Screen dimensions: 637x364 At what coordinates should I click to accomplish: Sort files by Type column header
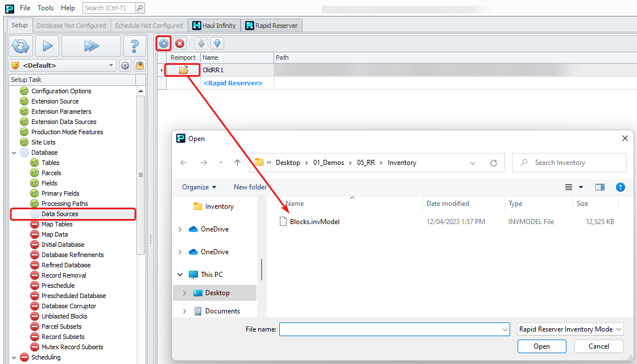pos(515,204)
